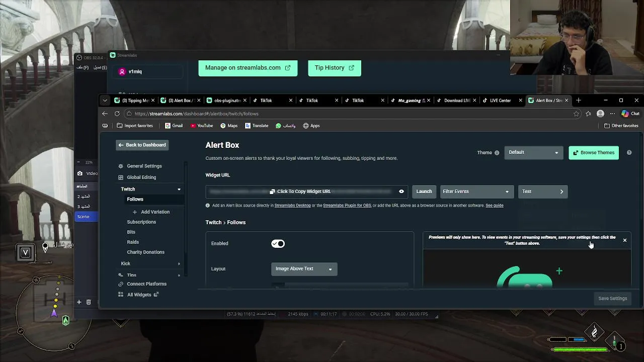Click Browse Themes button
This screenshot has width=644, height=362.
[x=594, y=153]
